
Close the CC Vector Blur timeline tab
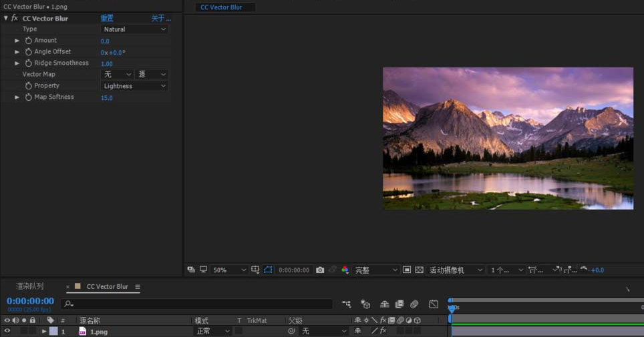pyautogui.click(x=67, y=286)
